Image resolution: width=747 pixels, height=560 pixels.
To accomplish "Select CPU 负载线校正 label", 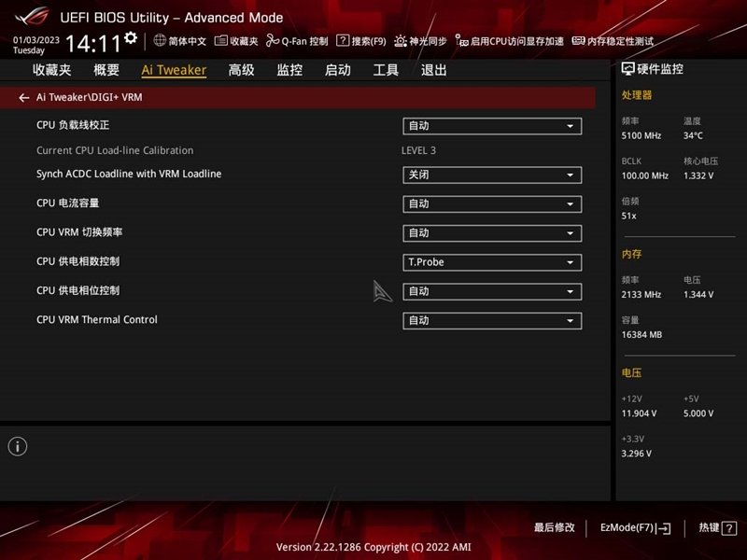I will [x=73, y=125].
